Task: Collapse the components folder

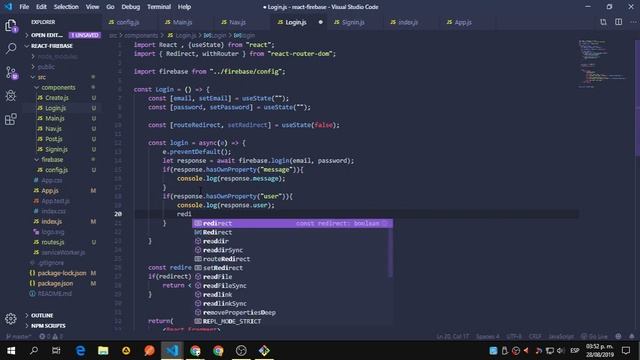Action: point(58,87)
